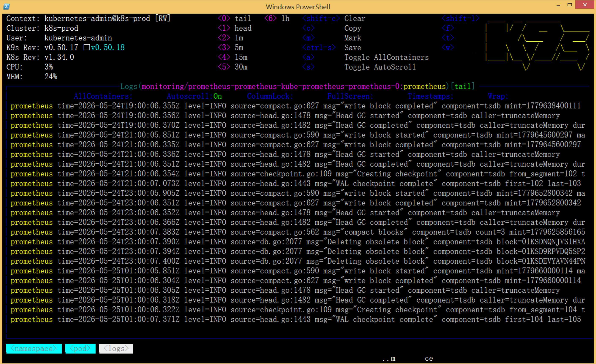Screen dimensions: 596x364
Task: Click the <3> 5m time range shortcut
Action: tap(231, 48)
